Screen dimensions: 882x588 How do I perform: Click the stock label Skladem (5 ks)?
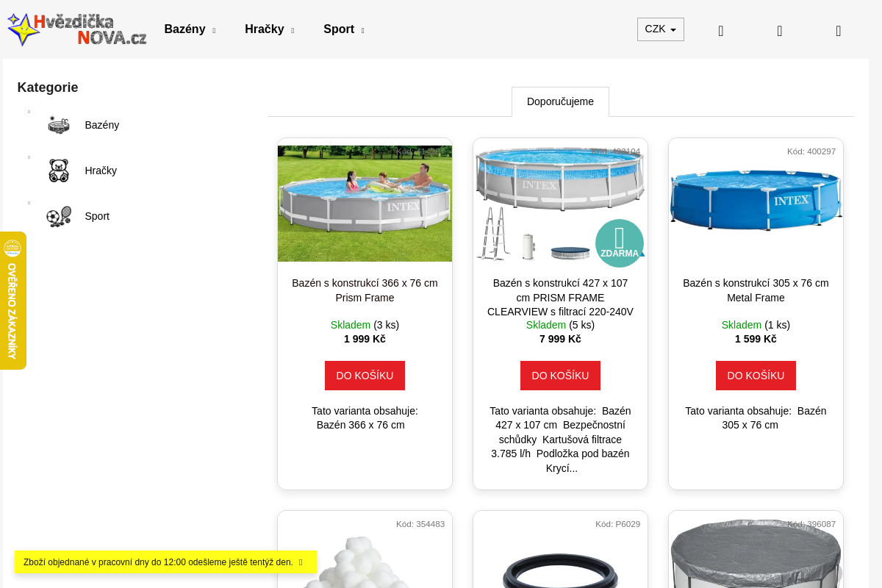click(560, 325)
